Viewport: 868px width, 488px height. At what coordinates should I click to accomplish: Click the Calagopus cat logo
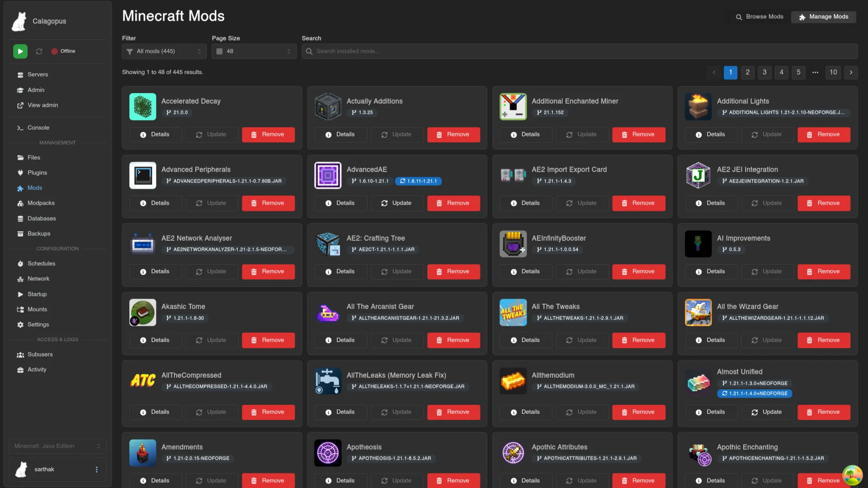tap(19, 21)
